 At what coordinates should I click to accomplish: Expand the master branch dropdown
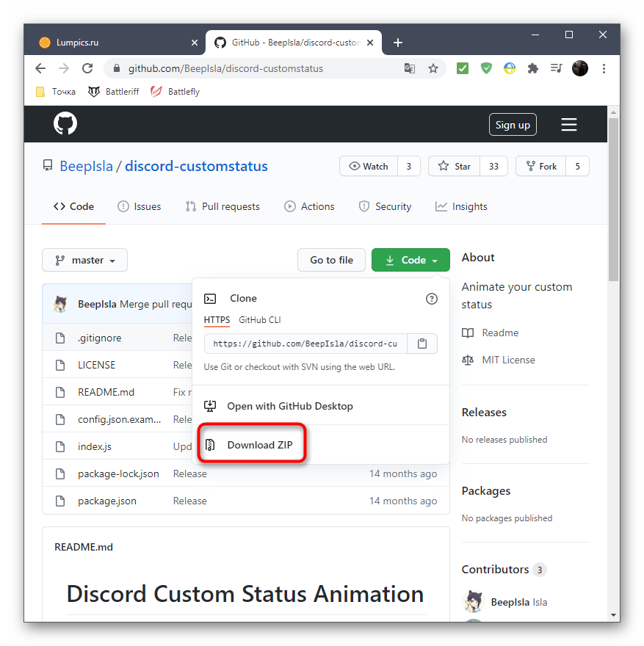[x=84, y=260]
